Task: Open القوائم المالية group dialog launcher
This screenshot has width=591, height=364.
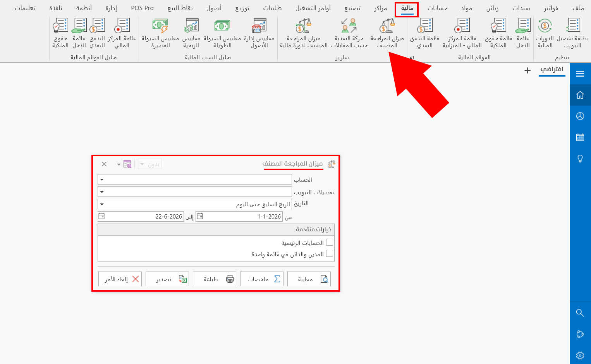Action: [x=412, y=58]
